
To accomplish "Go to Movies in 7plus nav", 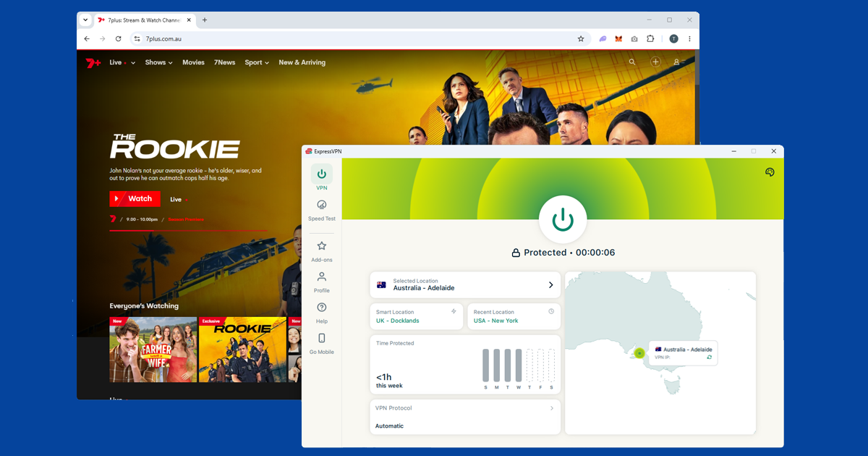I will [x=193, y=63].
